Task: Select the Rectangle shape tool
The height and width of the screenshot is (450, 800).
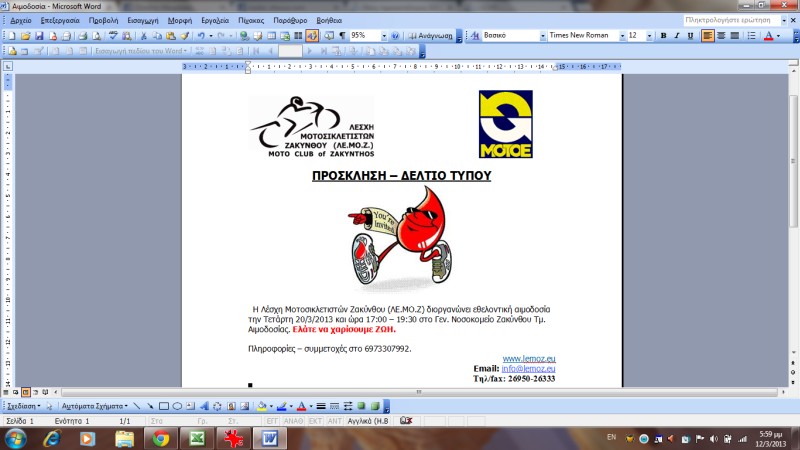Action: (163, 407)
